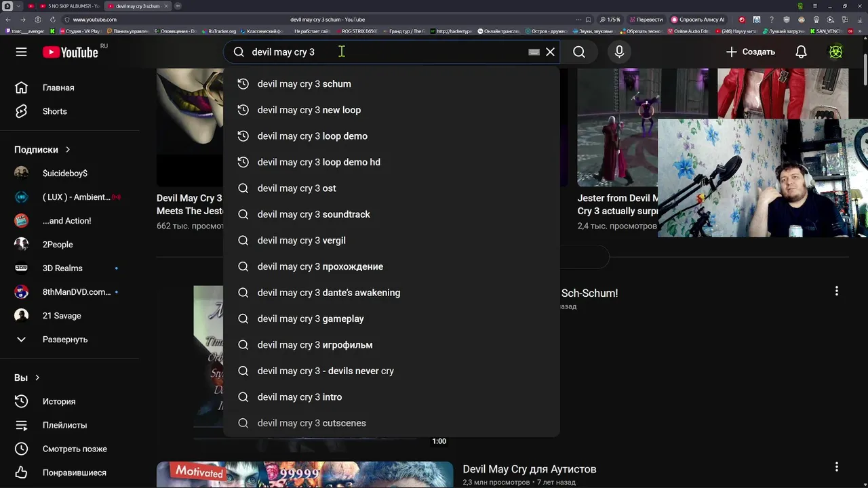Open the account avatar menu

point(836,52)
